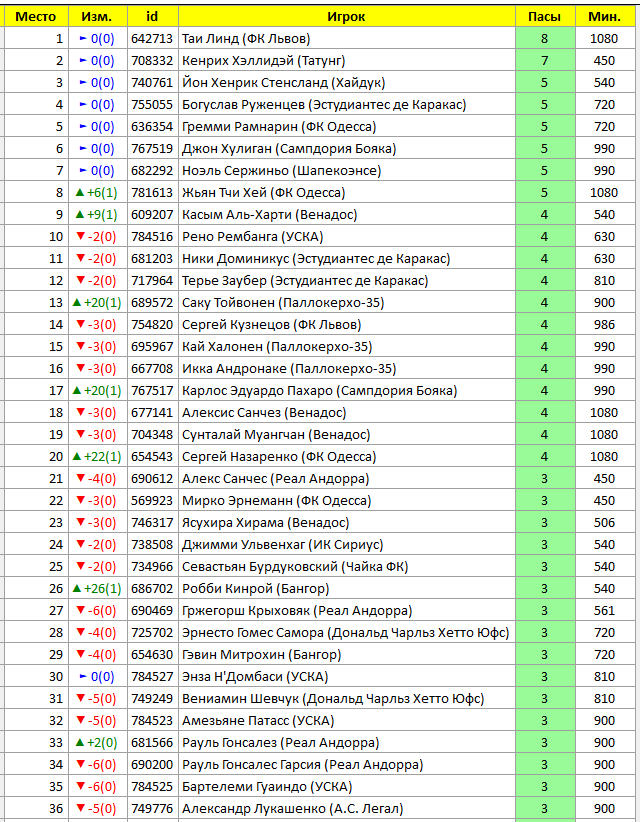
Task: Select id cell 667708
Action: (x=152, y=369)
